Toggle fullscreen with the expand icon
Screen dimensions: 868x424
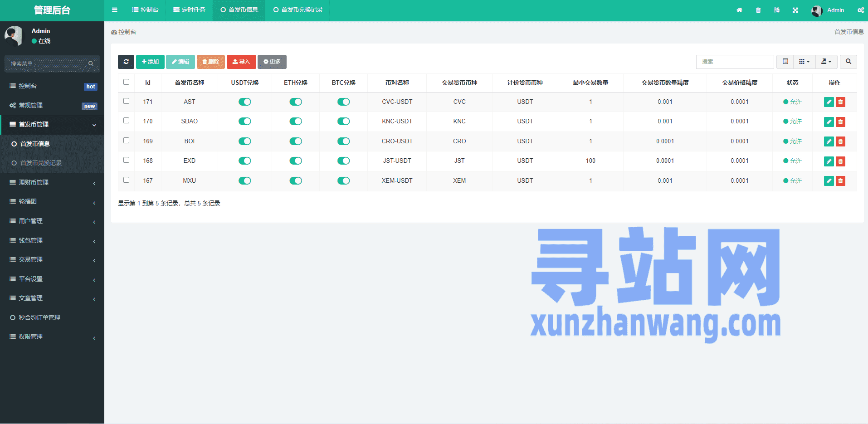tap(795, 10)
